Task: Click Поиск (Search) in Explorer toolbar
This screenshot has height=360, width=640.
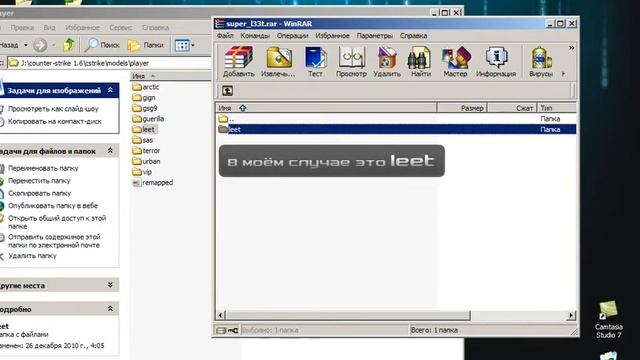Action: pos(102,45)
